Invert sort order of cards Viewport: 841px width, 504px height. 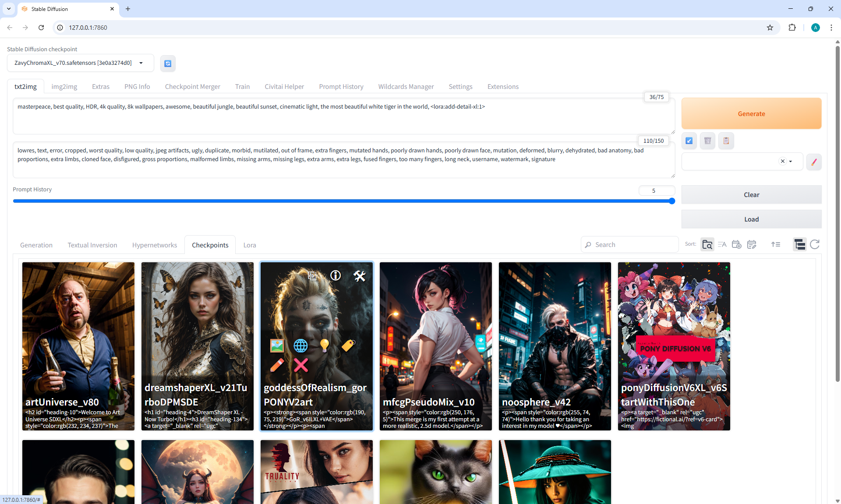pyautogui.click(x=775, y=244)
